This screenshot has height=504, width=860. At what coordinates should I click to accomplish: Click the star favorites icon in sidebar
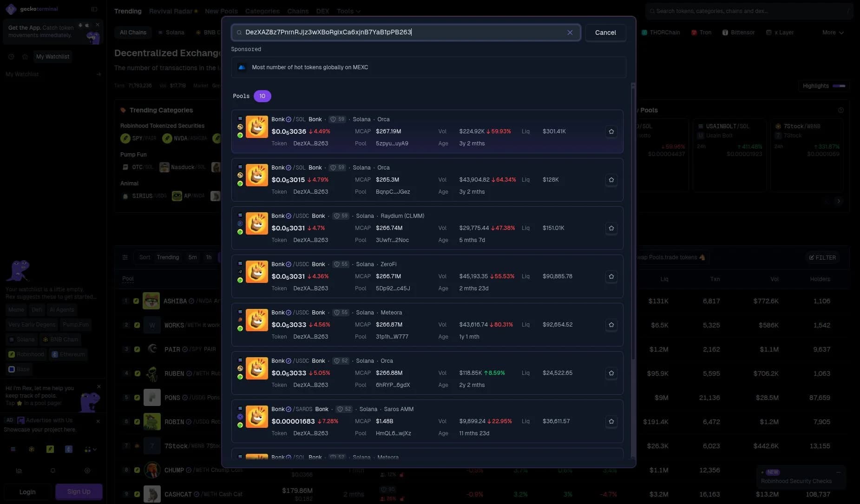(x=25, y=57)
